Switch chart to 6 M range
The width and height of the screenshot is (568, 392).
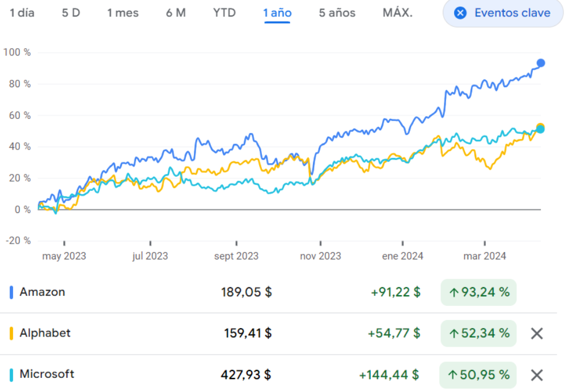[x=176, y=13]
